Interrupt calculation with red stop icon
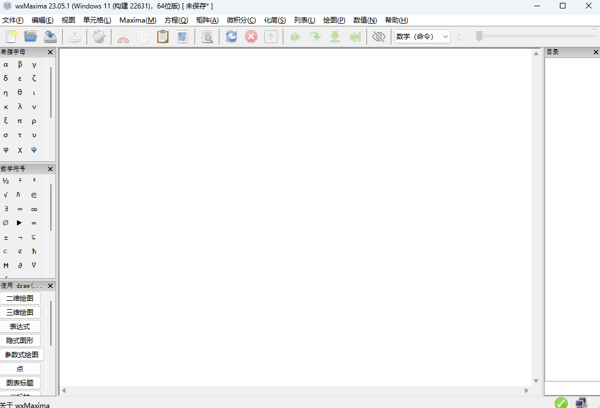Screen dimensions: 600x408 point(251,37)
